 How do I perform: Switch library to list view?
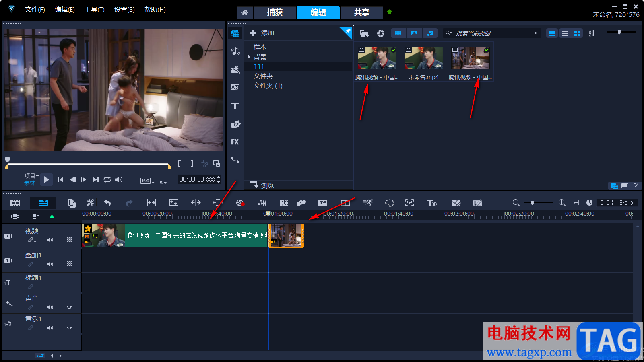coord(565,33)
